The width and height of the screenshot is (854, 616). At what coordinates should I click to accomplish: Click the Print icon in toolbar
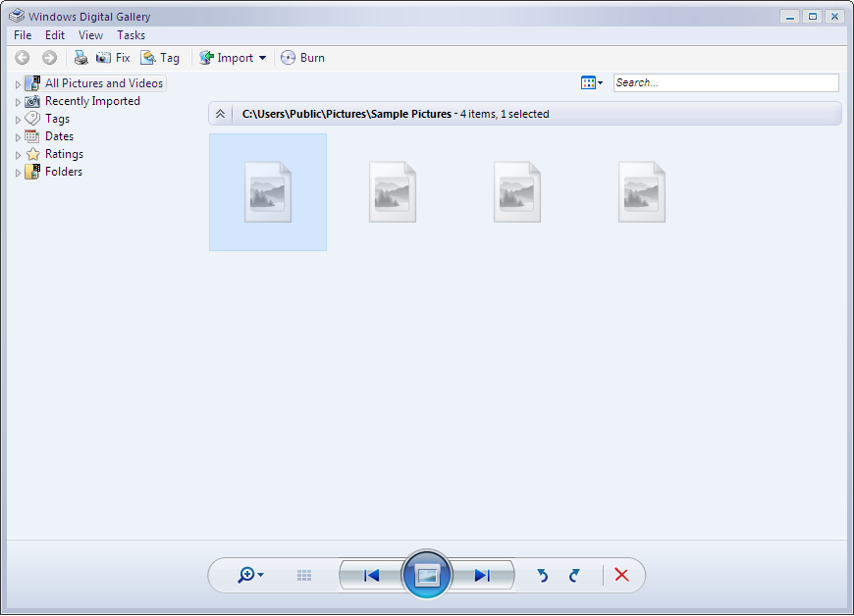81,58
